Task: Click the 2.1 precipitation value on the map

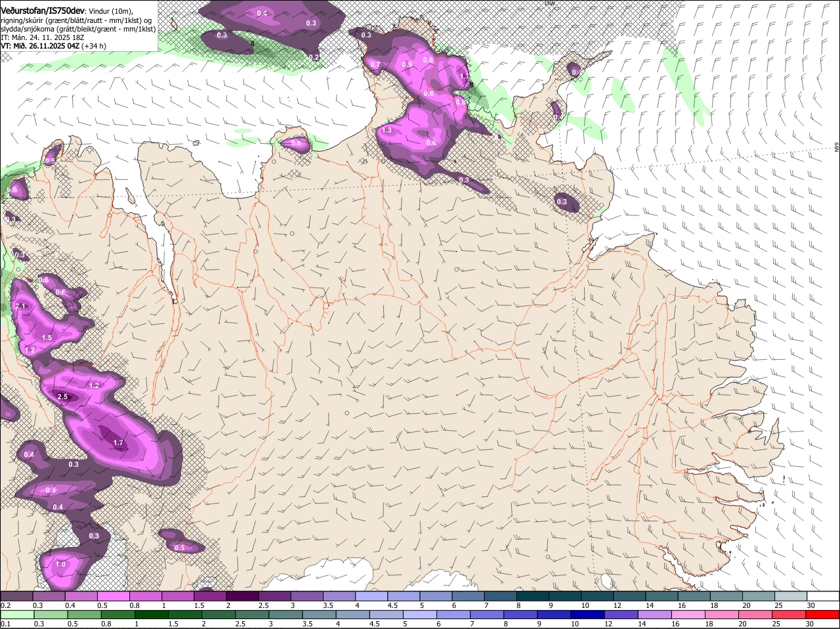Action: pyautogui.click(x=20, y=306)
